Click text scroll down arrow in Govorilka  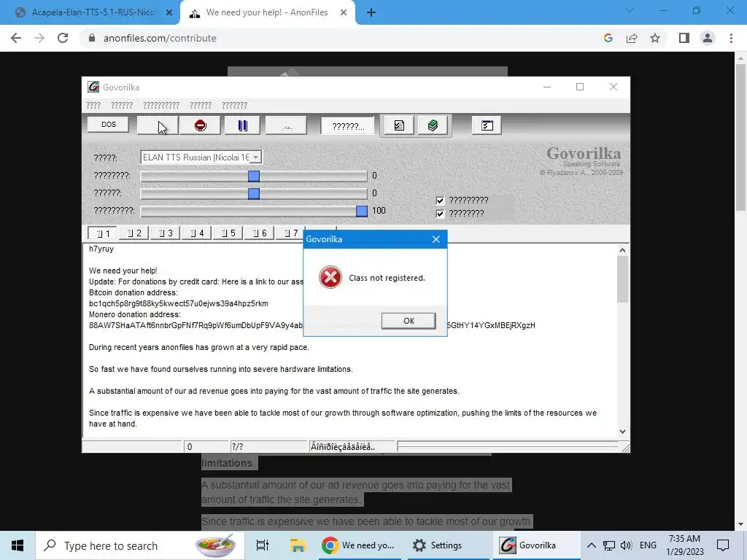click(x=622, y=432)
